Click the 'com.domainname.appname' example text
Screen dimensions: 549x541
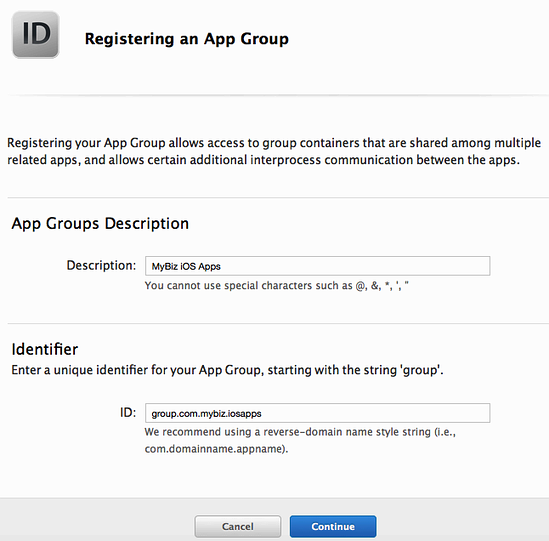coord(215,449)
